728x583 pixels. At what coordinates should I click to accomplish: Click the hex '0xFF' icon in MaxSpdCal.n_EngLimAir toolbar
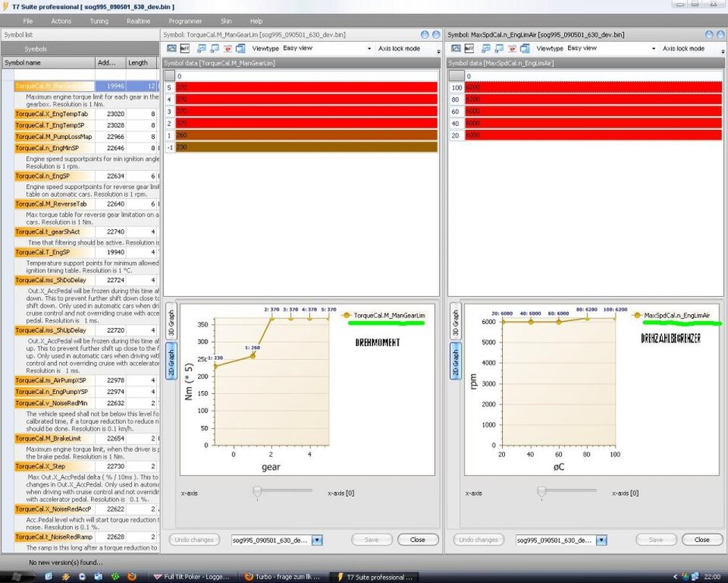[469, 48]
